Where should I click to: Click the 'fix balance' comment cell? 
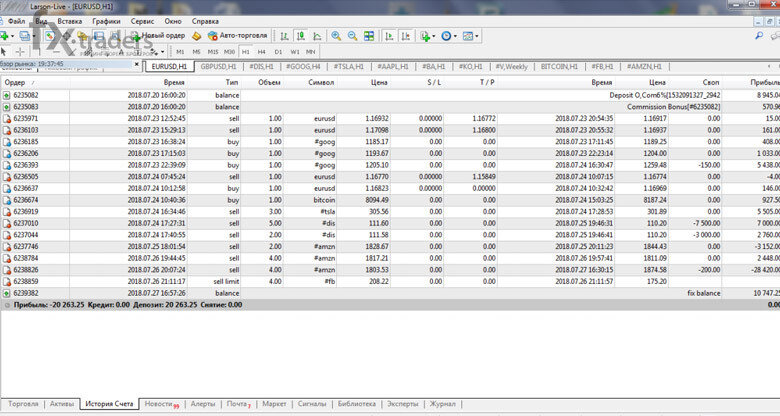703,293
